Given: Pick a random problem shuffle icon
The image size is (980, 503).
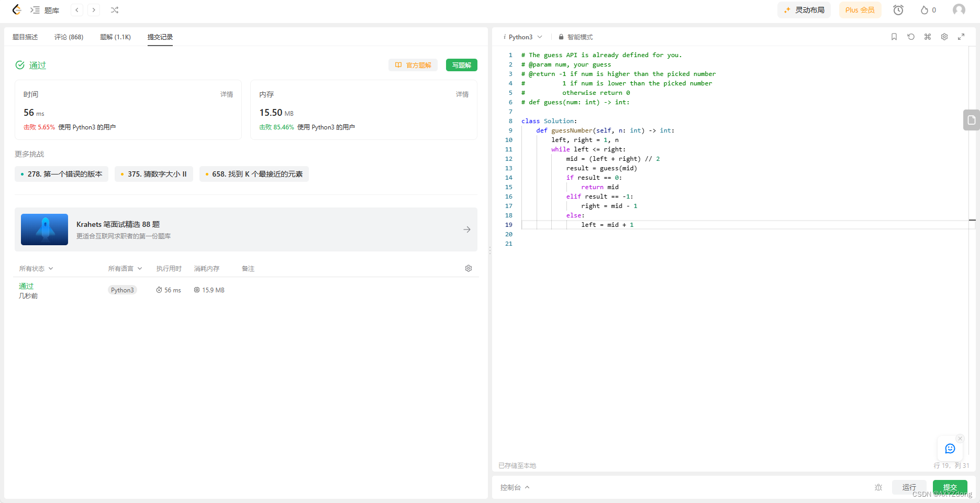Looking at the screenshot, I should coord(115,10).
